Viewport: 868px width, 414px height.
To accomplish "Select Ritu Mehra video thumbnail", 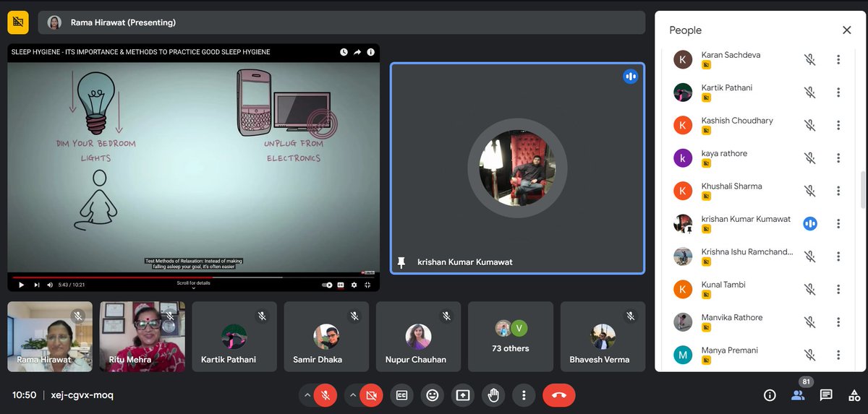I will (x=142, y=337).
